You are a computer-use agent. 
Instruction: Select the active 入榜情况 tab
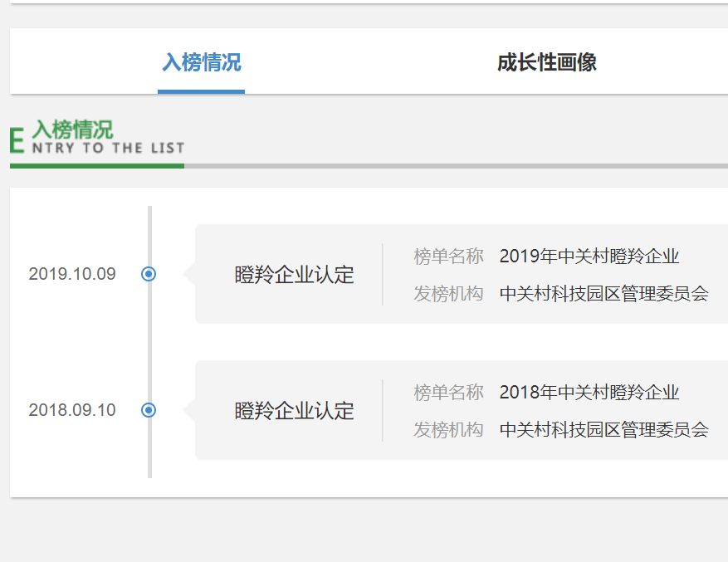click(x=201, y=61)
